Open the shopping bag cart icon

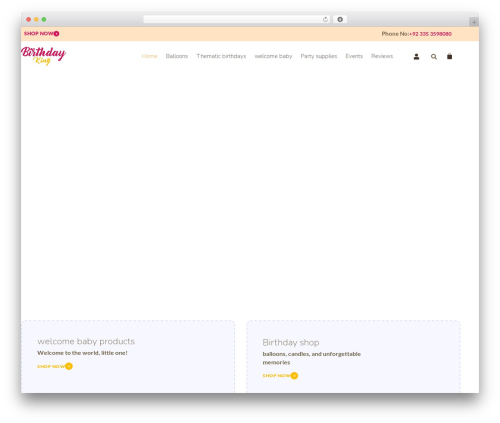tap(449, 56)
